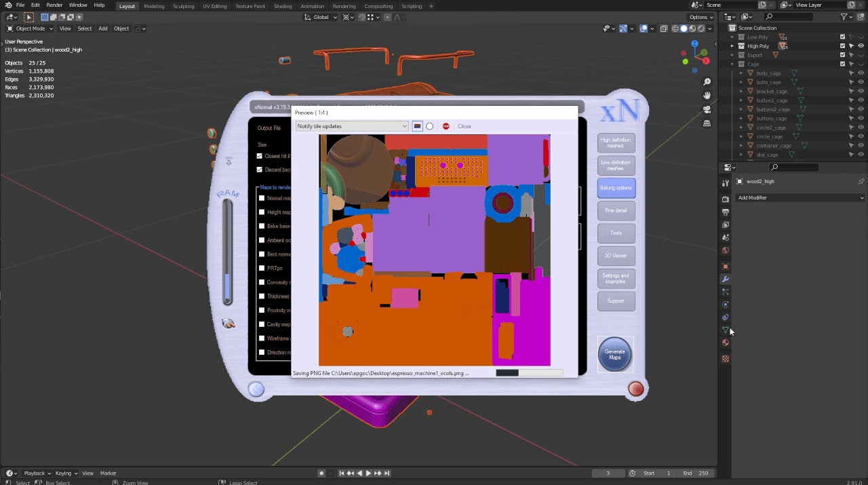Open the snapping magnet icon in viewport header
This screenshot has width=868, height=485.
pos(361,17)
